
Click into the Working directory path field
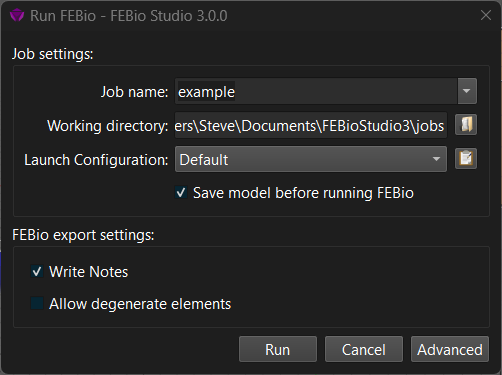pos(311,125)
